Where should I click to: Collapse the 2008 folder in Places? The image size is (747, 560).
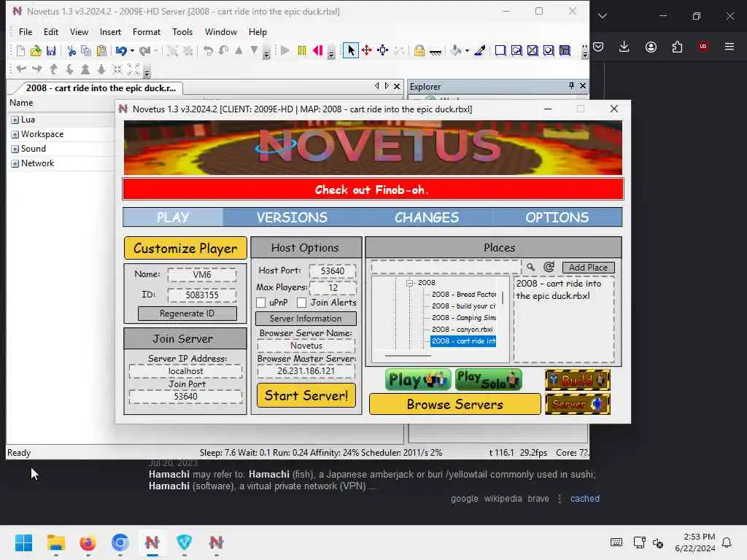(409, 283)
